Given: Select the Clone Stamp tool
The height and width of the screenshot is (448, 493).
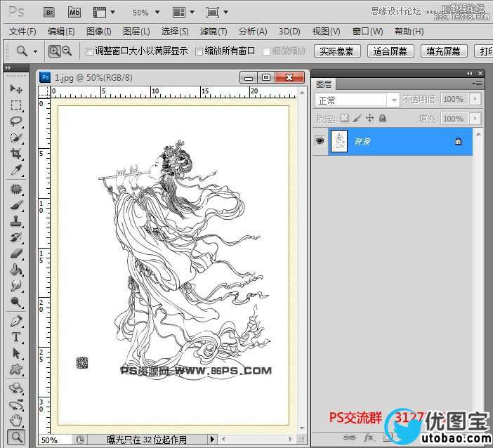Looking at the screenshot, I should (x=15, y=221).
